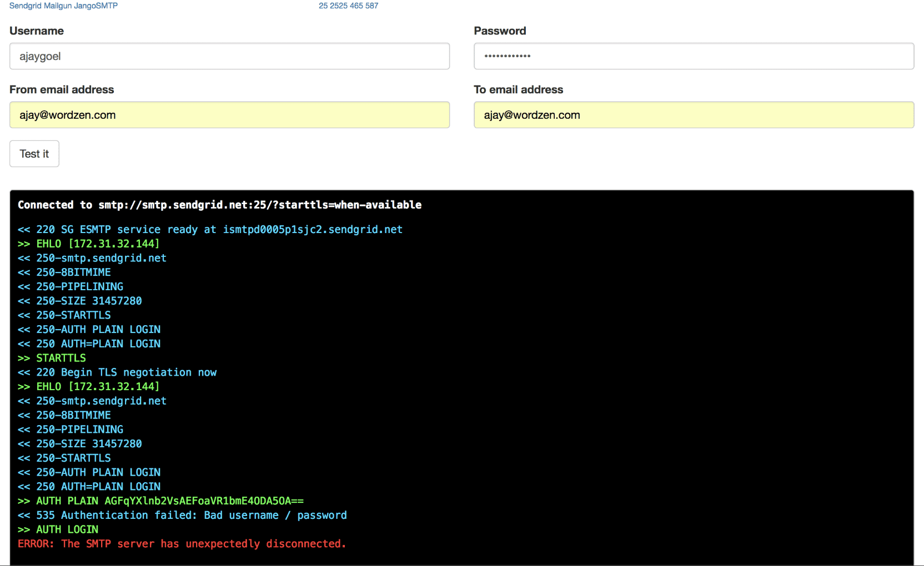924x566 pixels.
Task: Click port 587 link
Action: click(372, 6)
